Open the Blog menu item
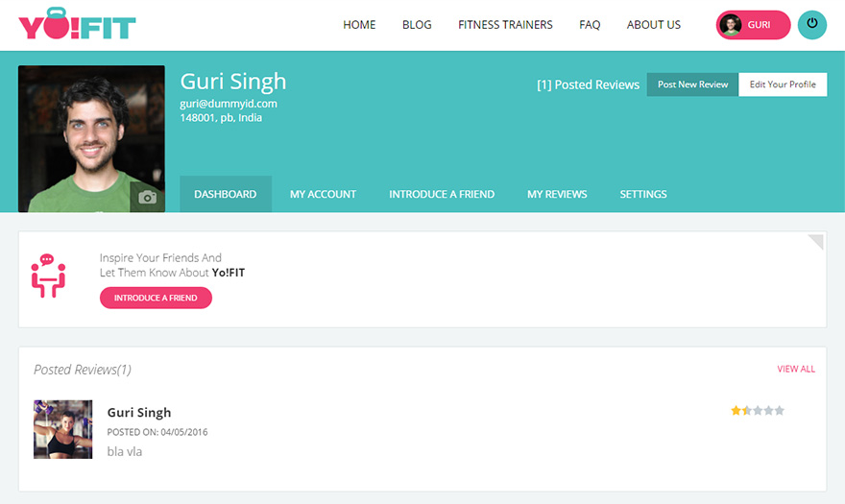 click(417, 25)
